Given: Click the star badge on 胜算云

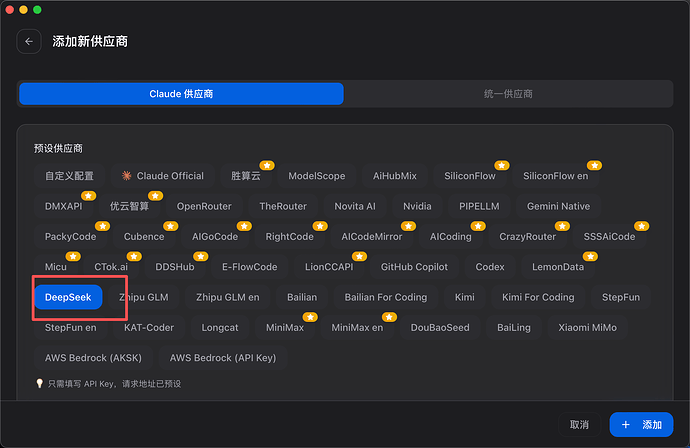Looking at the screenshot, I should (267, 165).
